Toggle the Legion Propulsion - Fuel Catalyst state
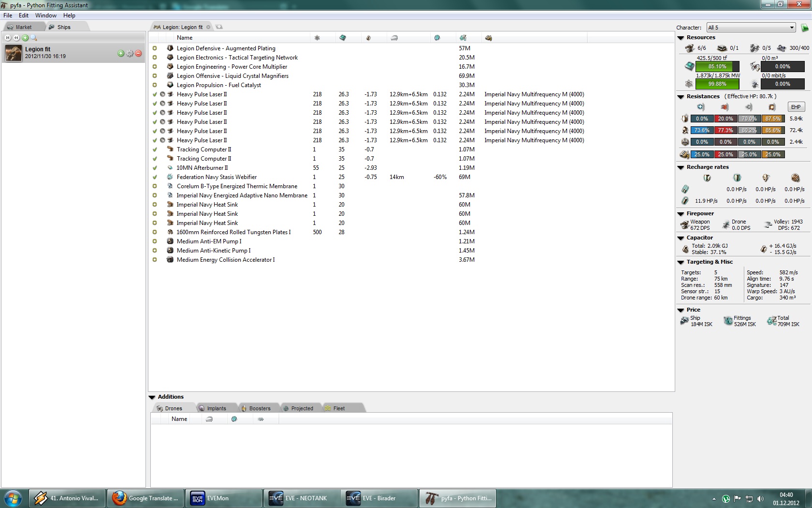The image size is (812, 508). coord(155,85)
